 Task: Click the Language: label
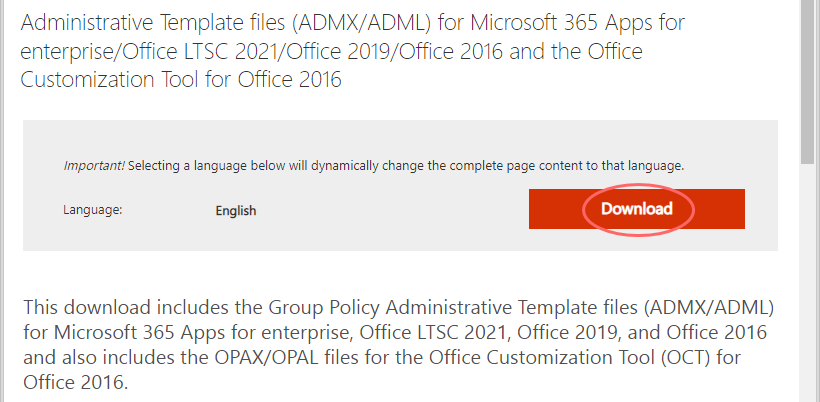coord(93,210)
